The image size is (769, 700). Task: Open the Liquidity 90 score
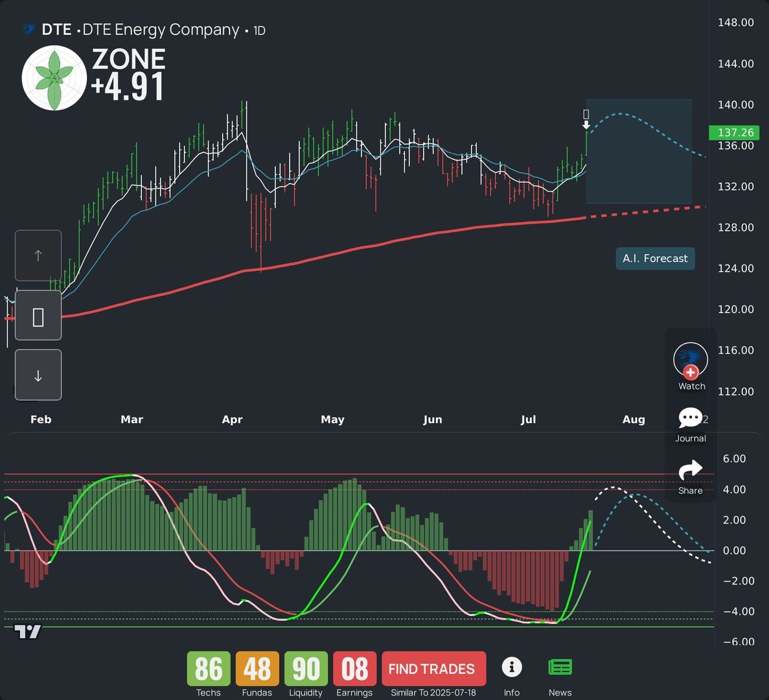click(x=306, y=669)
